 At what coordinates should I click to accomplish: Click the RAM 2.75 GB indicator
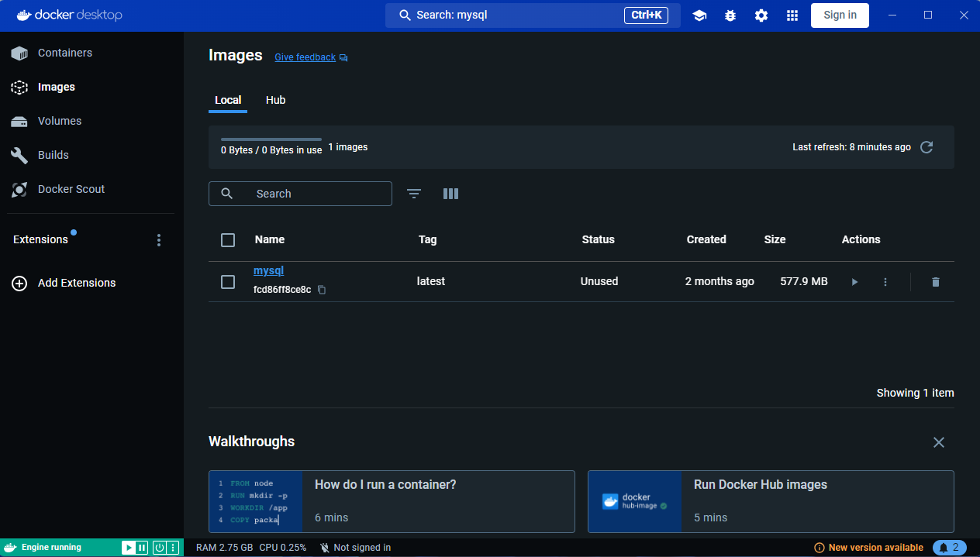(224, 548)
